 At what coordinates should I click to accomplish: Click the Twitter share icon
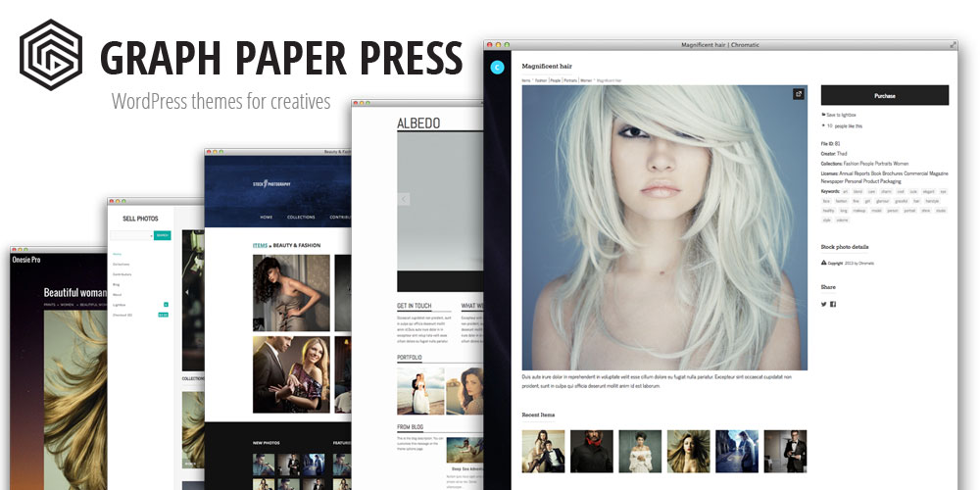pos(824,305)
